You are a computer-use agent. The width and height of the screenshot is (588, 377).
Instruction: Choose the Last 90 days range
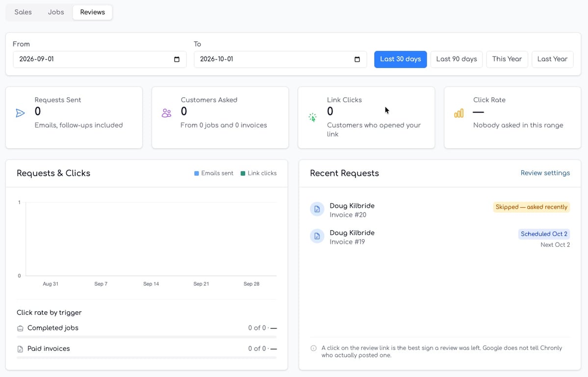pyautogui.click(x=457, y=59)
